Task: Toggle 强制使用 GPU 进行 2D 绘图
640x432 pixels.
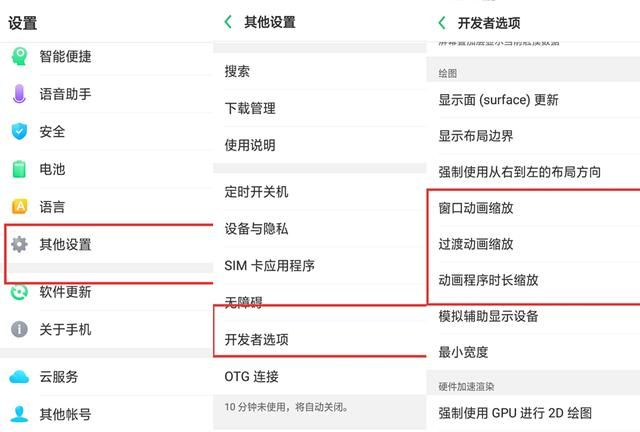Action: [516, 412]
